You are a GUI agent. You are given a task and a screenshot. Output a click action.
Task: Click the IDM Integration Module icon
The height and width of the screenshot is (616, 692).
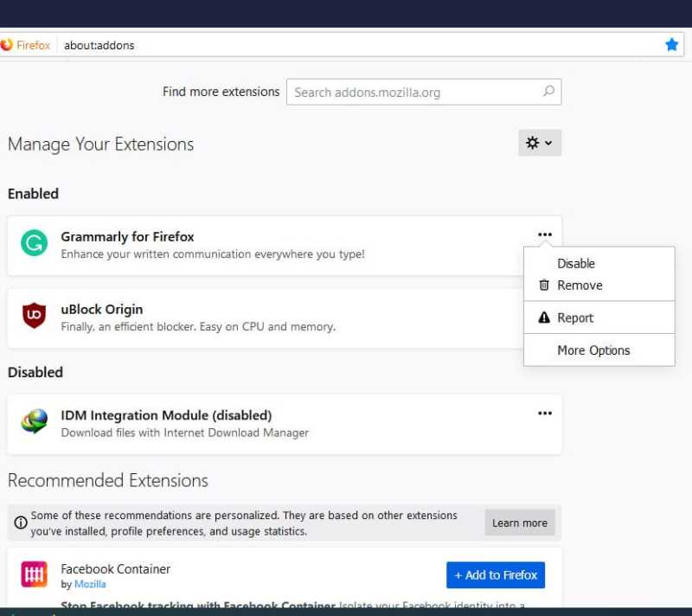click(33, 422)
